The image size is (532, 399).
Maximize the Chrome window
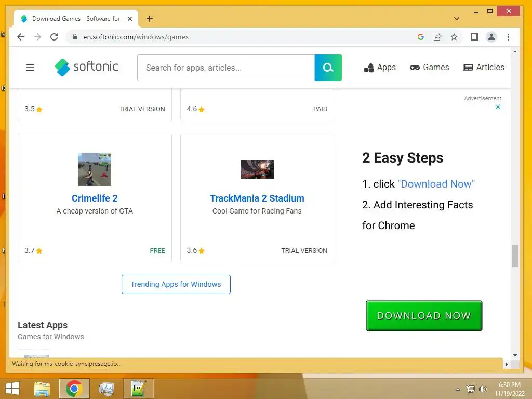coord(489,11)
